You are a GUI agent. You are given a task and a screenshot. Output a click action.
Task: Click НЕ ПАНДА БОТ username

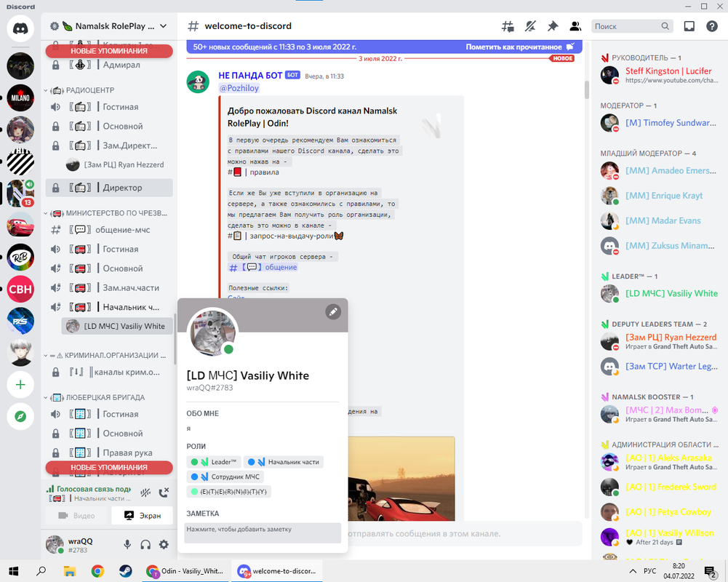click(x=250, y=76)
